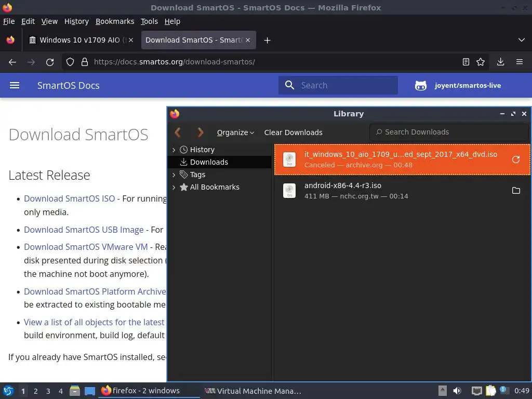
Task: Expand the All Bookmarks tree node
Action: pos(174,187)
